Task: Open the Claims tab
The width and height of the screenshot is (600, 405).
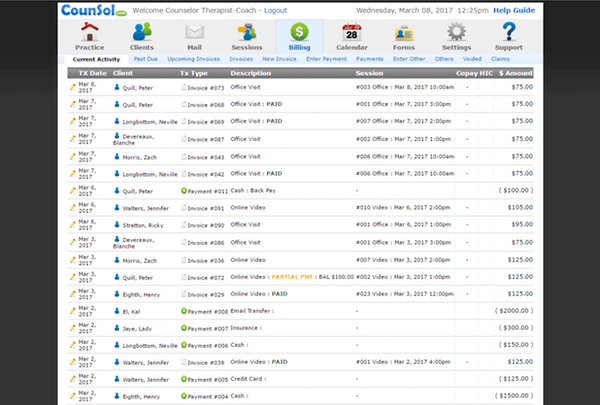Action: [x=500, y=59]
